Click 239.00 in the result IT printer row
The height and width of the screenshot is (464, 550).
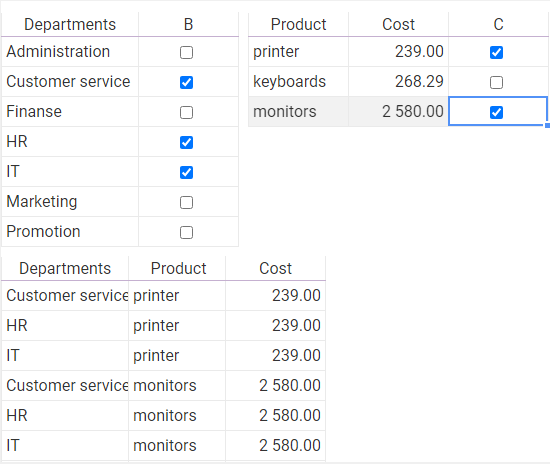tap(276, 356)
